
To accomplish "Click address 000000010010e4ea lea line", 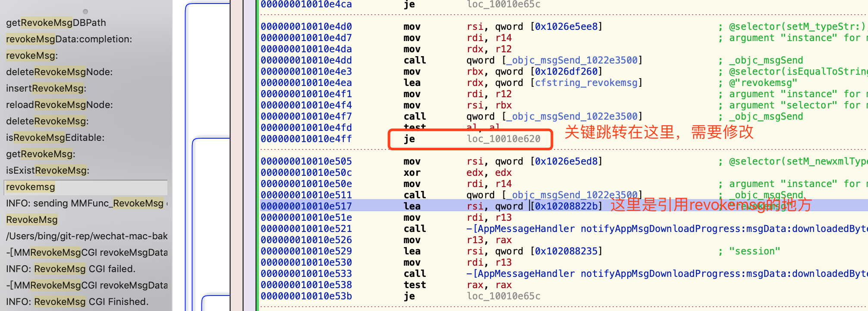I will click(x=306, y=83).
